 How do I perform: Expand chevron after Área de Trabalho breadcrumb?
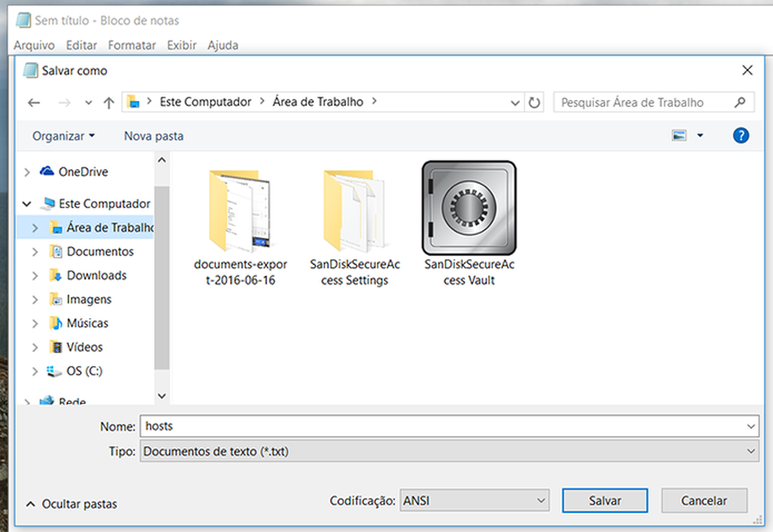(x=374, y=101)
